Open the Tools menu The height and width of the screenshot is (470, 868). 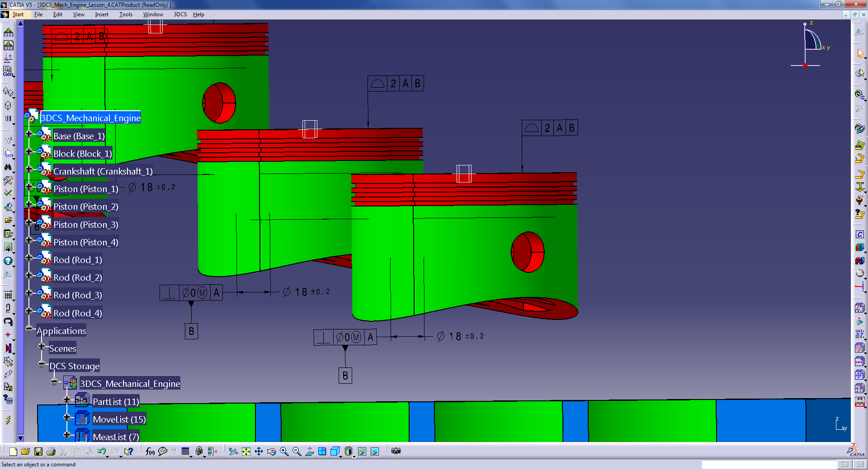click(126, 14)
